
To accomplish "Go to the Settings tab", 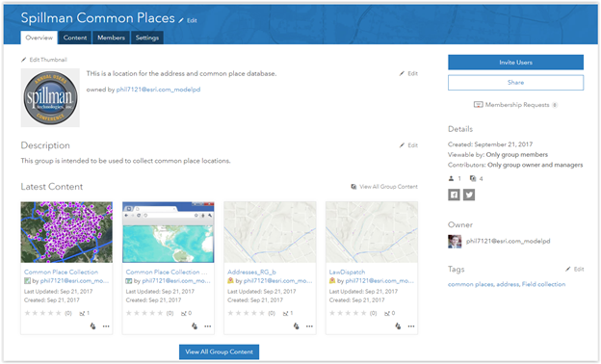I will click(x=146, y=38).
